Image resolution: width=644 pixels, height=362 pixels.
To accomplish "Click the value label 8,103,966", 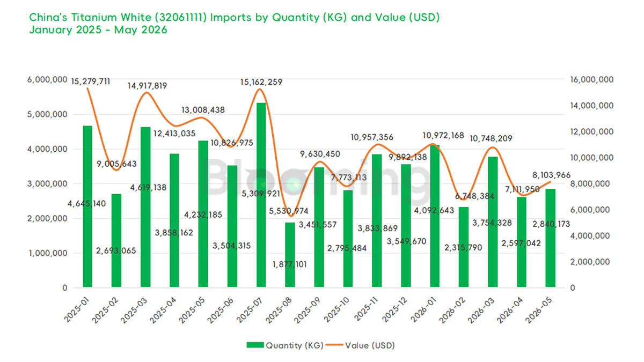I will (x=551, y=175).
